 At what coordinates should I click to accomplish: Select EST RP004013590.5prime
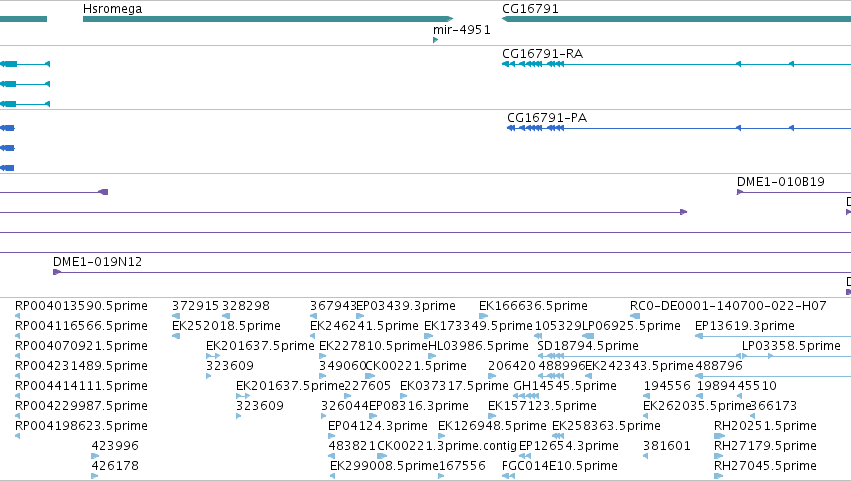pos(81,306)
